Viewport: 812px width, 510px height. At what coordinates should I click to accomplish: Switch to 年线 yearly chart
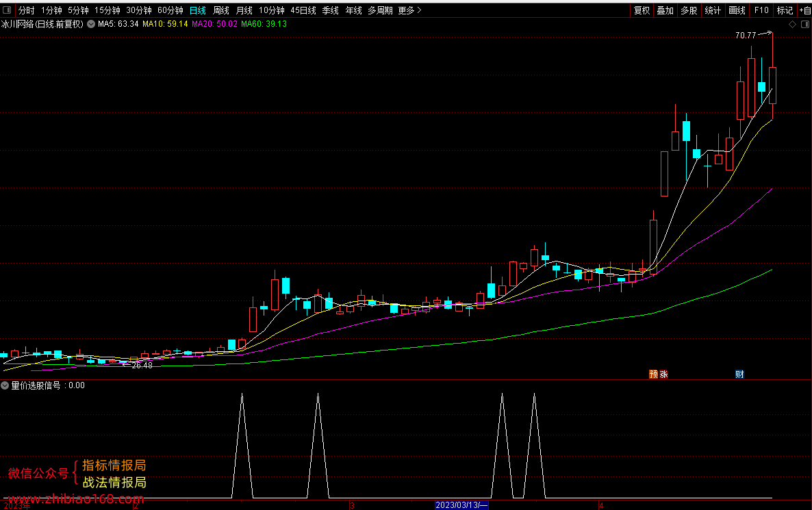(354, 10)
